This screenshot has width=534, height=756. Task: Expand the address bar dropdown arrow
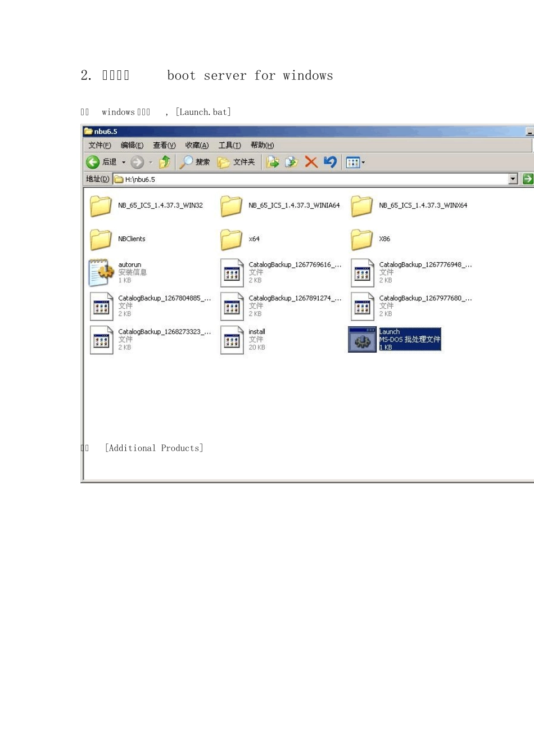coord(513,179)
